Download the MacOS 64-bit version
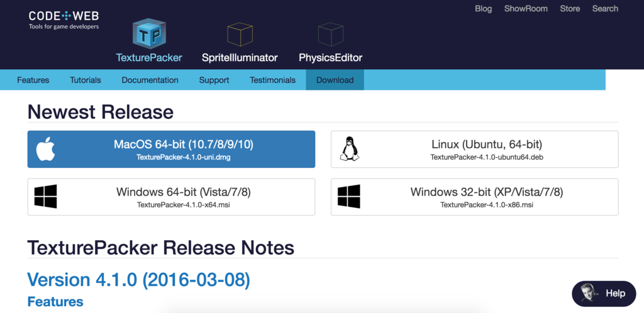Screen dimensions: 644x313 click(171, 149)
